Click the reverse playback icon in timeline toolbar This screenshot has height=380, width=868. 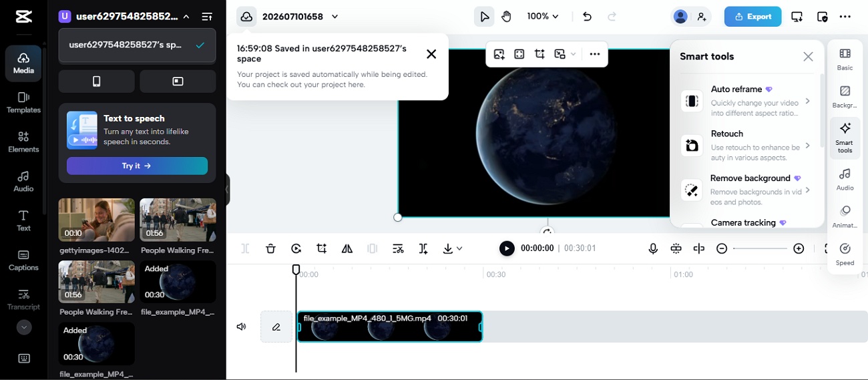pos(296,248)
